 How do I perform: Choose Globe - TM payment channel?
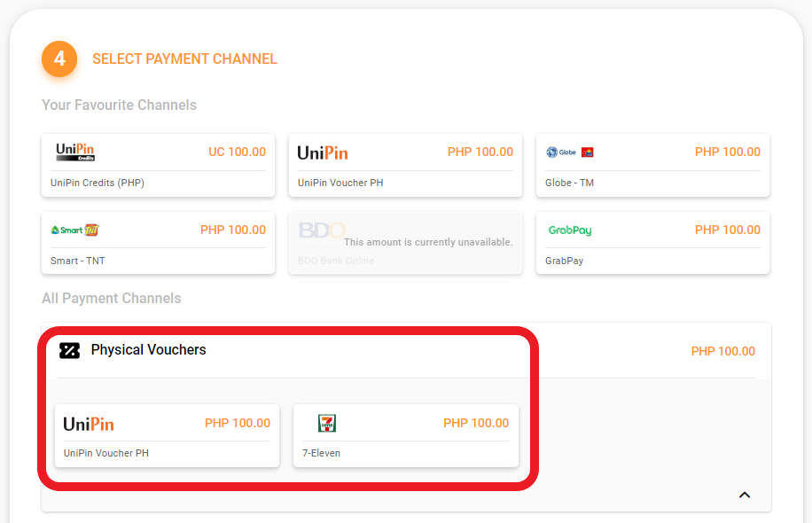click(x=652, y=165)
